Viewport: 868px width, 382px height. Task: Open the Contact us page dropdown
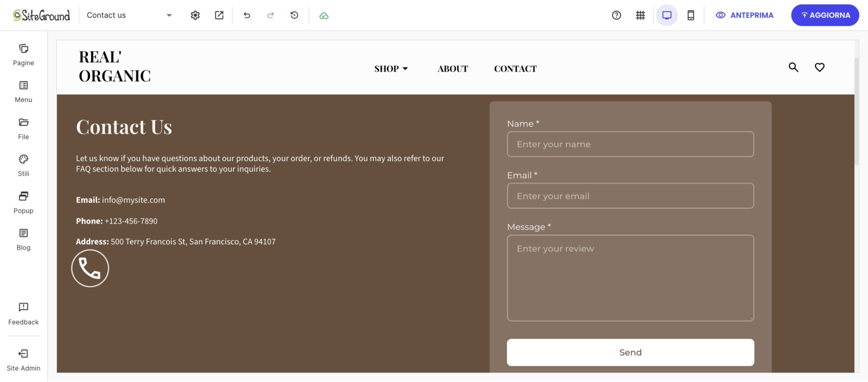[x=129, y=15]
